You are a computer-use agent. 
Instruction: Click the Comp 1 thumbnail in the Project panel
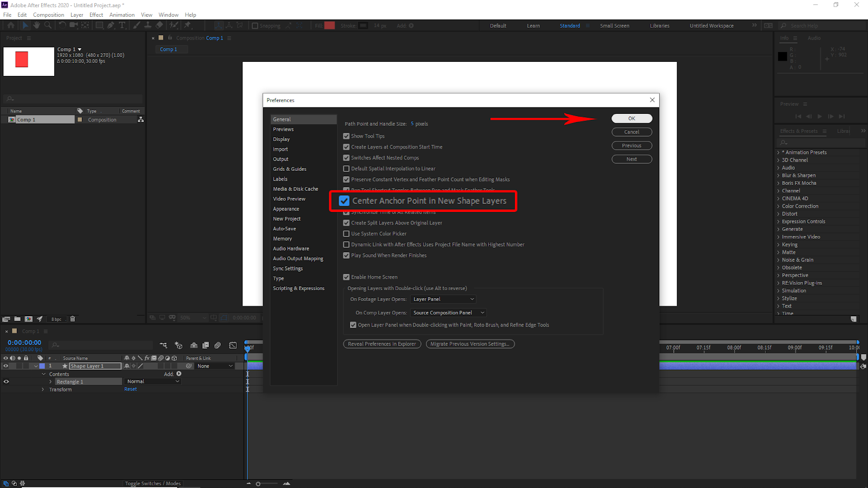point(29,61)
